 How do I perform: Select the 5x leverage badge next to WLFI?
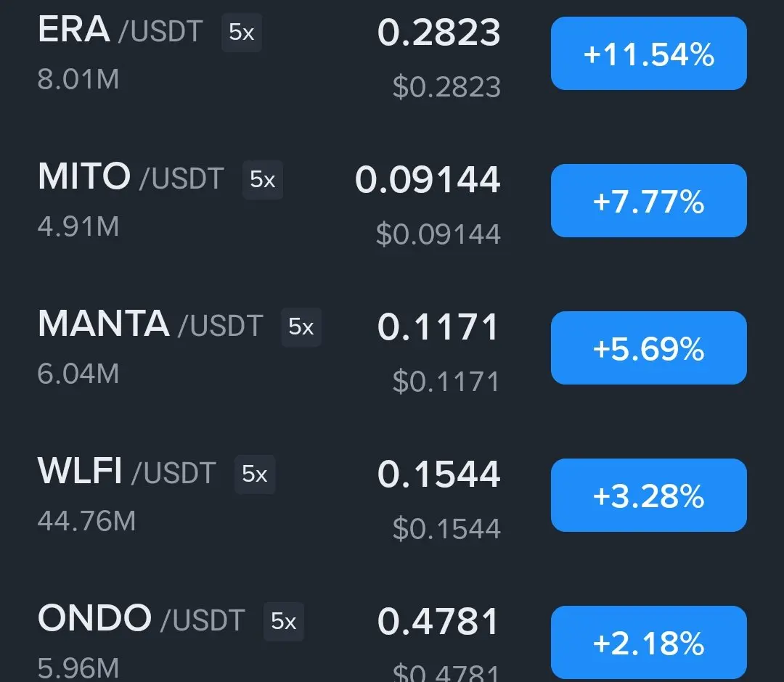[255, 474]
